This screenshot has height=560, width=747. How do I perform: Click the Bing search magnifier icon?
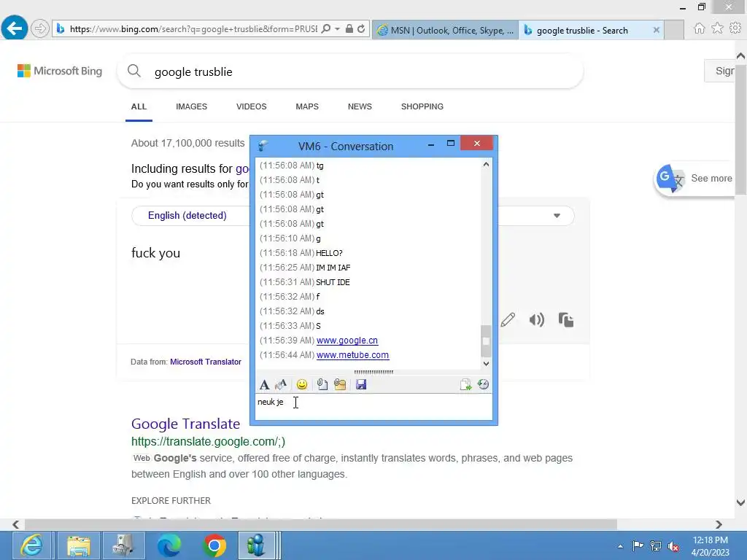[134, 71]
